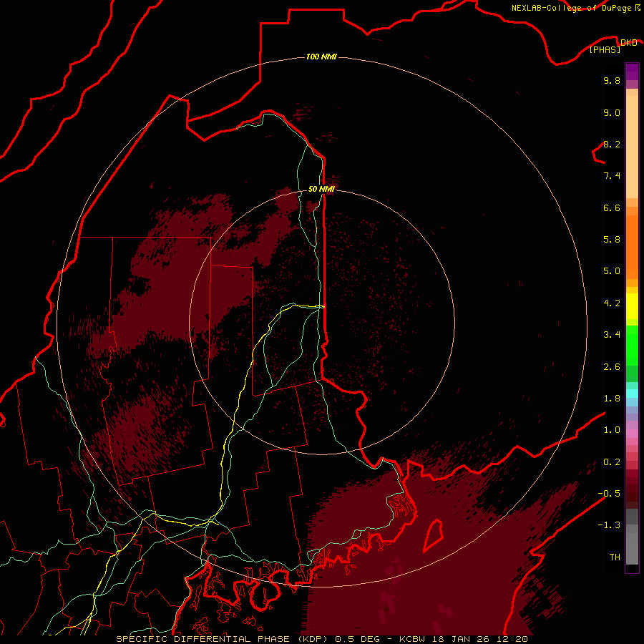Viewport: 644px width, 644px height.
Task: Click the 1.0 legend value
Action: pos(612,430)
